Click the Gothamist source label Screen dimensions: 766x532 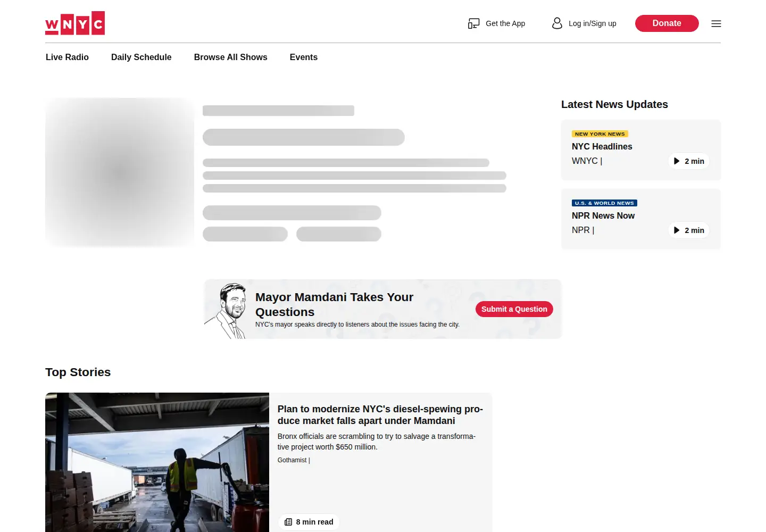(x=292, y=460)
